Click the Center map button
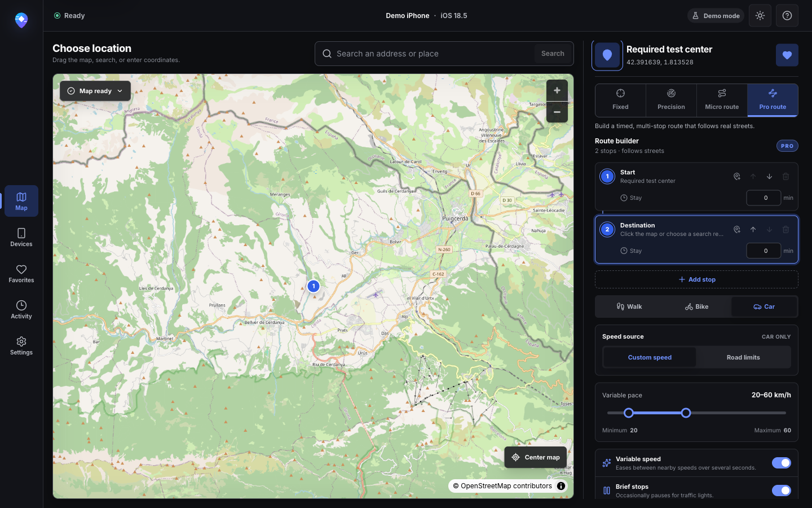This screenshot has height=508, width=812. (536, 457)
